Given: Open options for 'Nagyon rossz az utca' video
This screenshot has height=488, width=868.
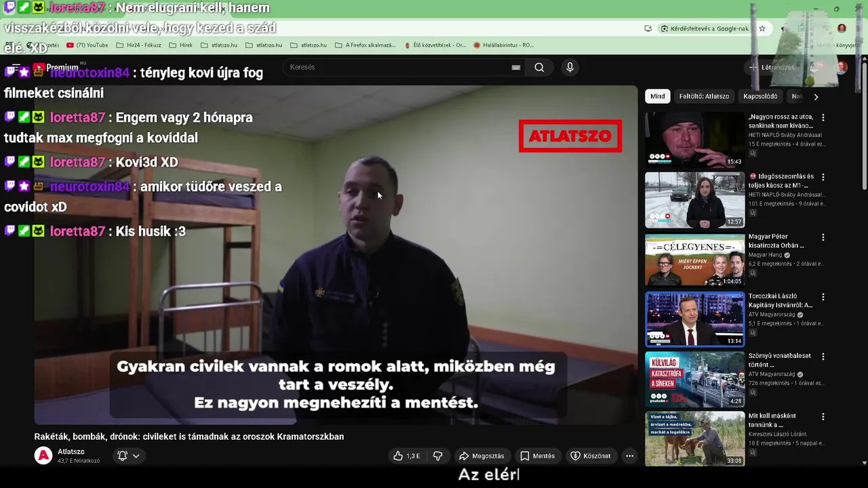Looking at the screenshot, I should (823, 117).
